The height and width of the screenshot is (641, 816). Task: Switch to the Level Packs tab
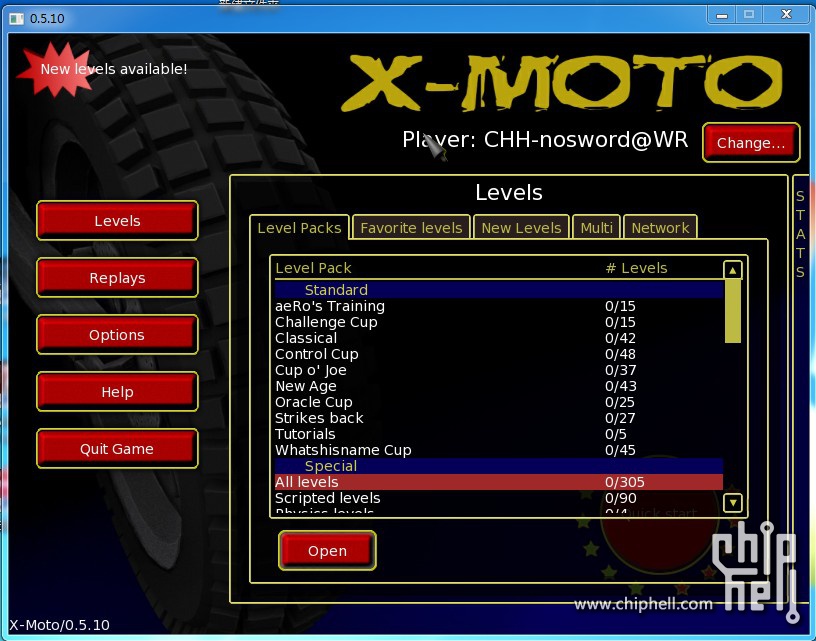click(299, 228)
